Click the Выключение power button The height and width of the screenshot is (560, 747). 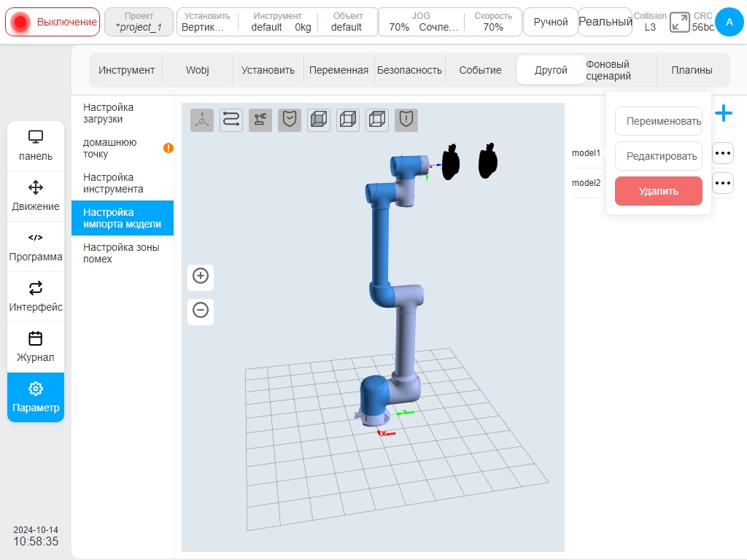pos(53,22)
